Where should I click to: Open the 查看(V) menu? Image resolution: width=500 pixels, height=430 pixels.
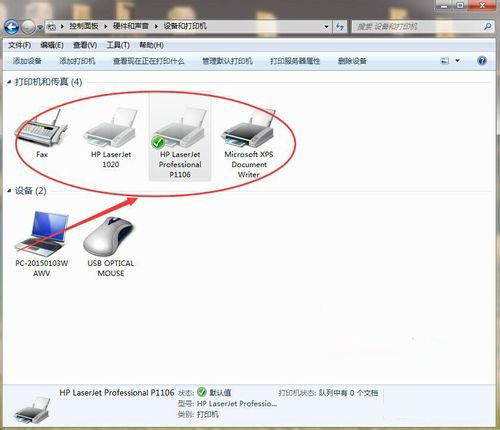85,45
